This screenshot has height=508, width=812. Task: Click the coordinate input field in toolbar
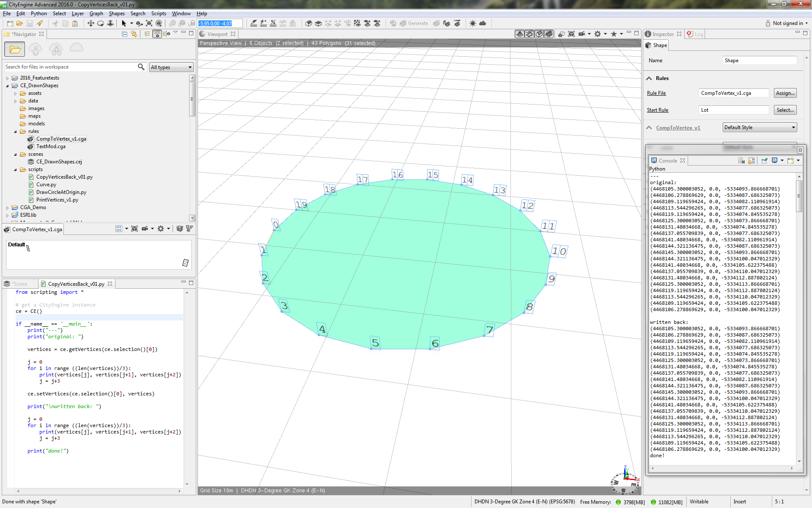click(x=220, y=23)
